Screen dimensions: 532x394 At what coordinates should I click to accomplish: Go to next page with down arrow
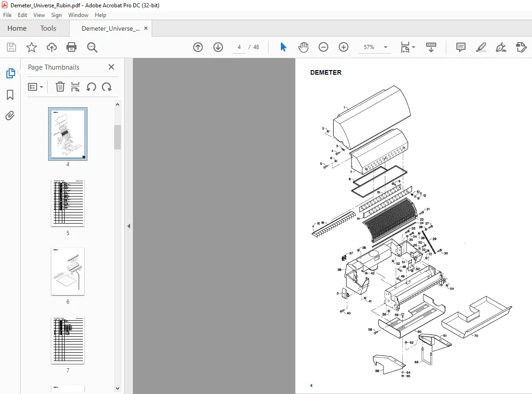(x=218, y=47)
